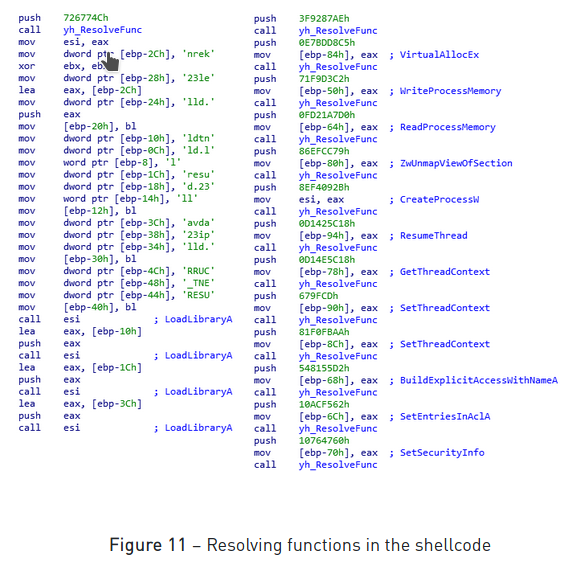Click the last yh_ResolveFunc call
The width and height of the screenshot is (587, 577).
coord(338,465)
